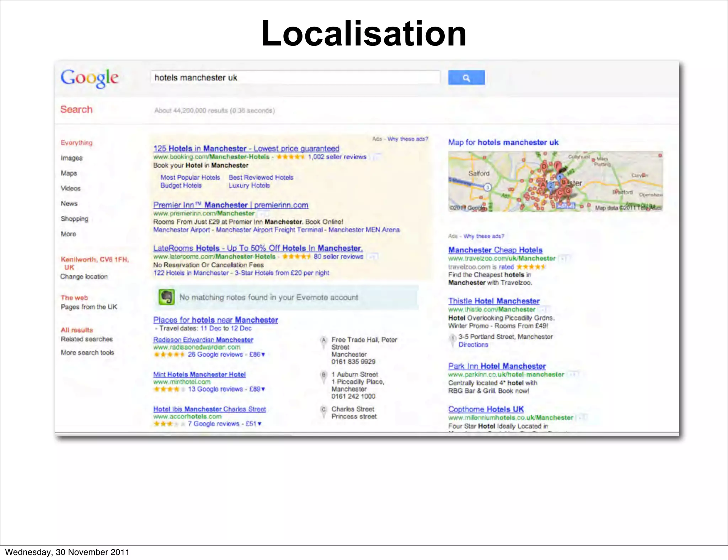Click inside the search box with hotels manchester uk
728x560 pixels.
[x=295, y=77]
